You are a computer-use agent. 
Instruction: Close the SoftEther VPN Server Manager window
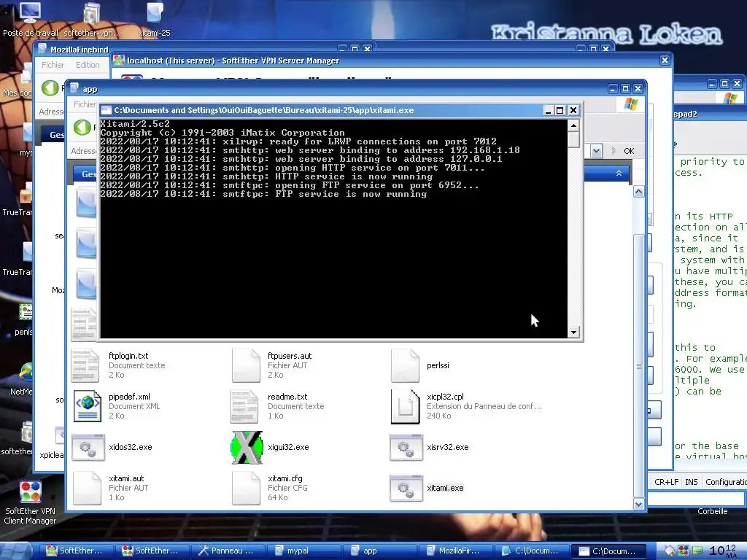665,60
